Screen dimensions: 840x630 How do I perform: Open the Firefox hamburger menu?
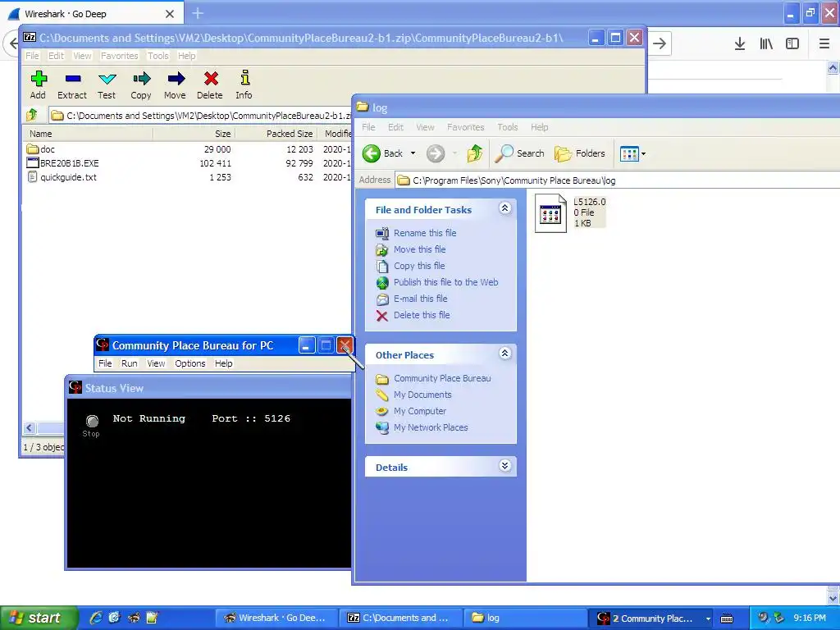coord(824,43)
